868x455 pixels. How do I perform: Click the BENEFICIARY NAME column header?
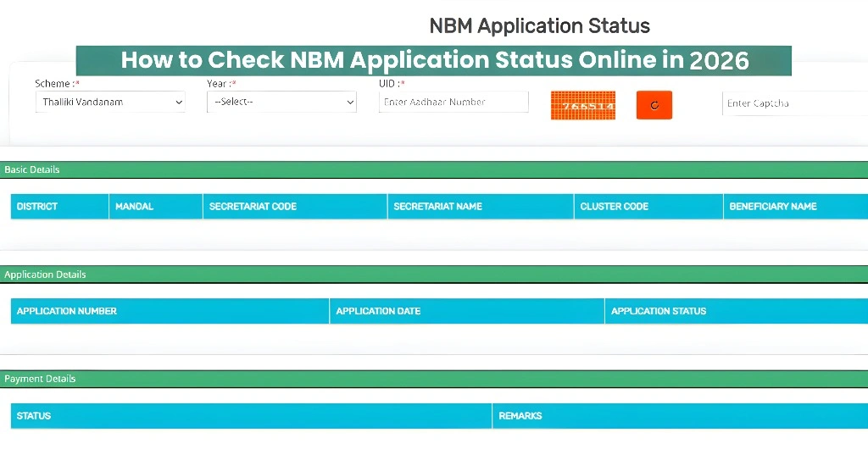(796, 207)
